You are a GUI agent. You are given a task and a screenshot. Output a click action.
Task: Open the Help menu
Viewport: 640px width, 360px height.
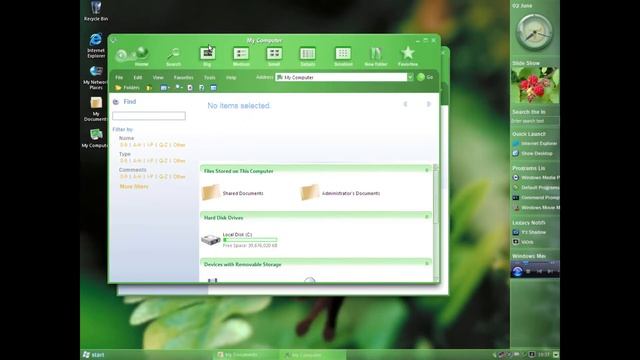[x=231, y=78]
